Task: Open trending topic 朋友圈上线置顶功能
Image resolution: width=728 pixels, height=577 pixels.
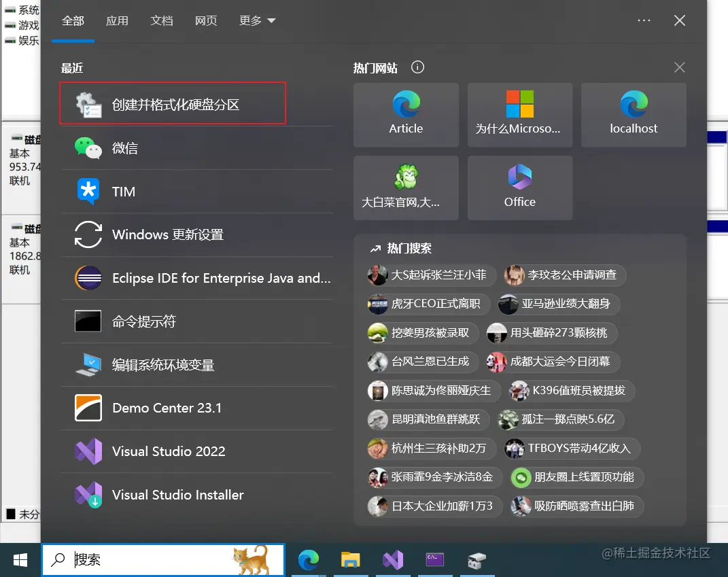Action: [x=576, y=477]
